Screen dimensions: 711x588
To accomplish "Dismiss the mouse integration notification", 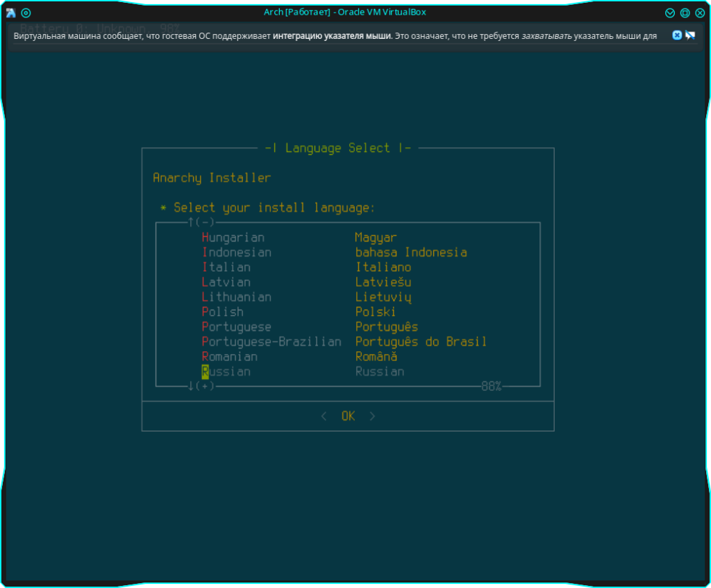I will [677, 35].
